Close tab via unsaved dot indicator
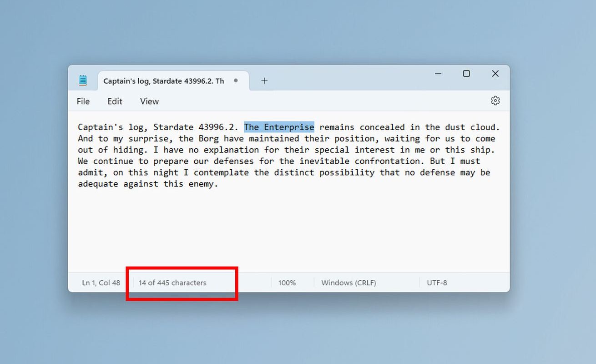Screen dimensions: 596x364 point(236,81)
